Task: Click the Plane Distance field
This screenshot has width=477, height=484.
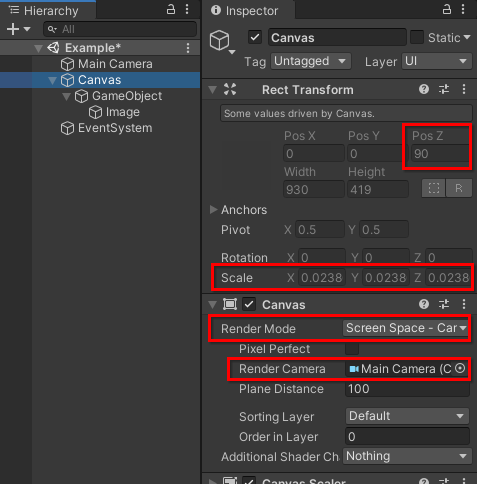Action: pos(407,389)
